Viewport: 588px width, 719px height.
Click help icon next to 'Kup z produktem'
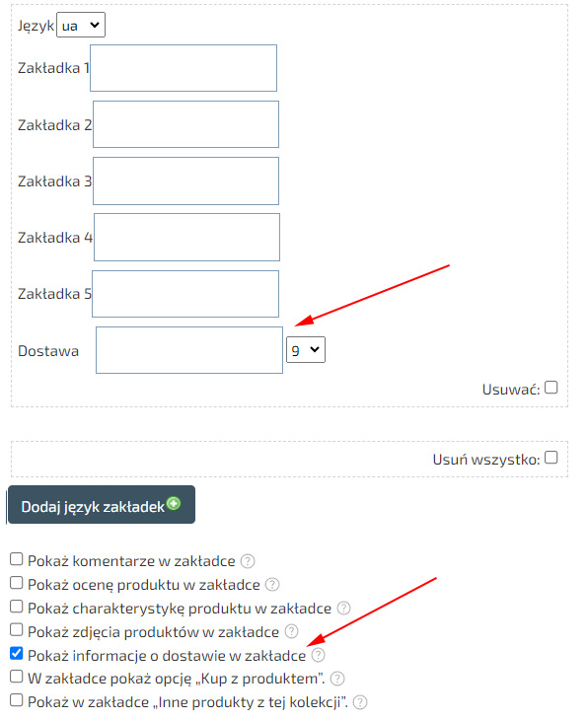coord(337,679)
